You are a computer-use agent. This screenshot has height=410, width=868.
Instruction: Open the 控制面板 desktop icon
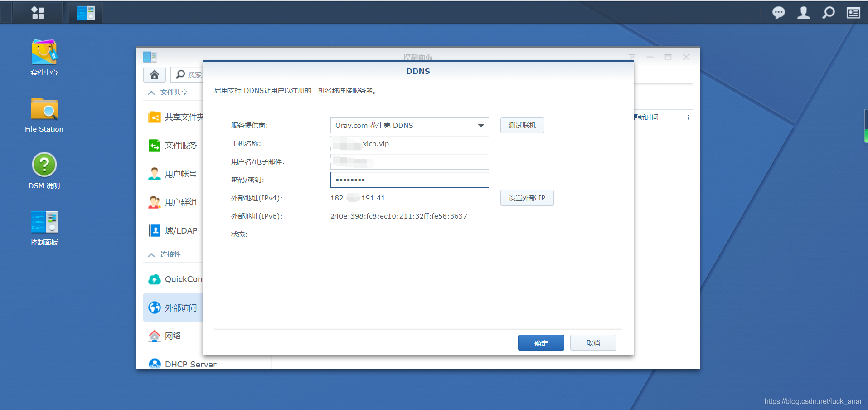[x=44, y=228]
